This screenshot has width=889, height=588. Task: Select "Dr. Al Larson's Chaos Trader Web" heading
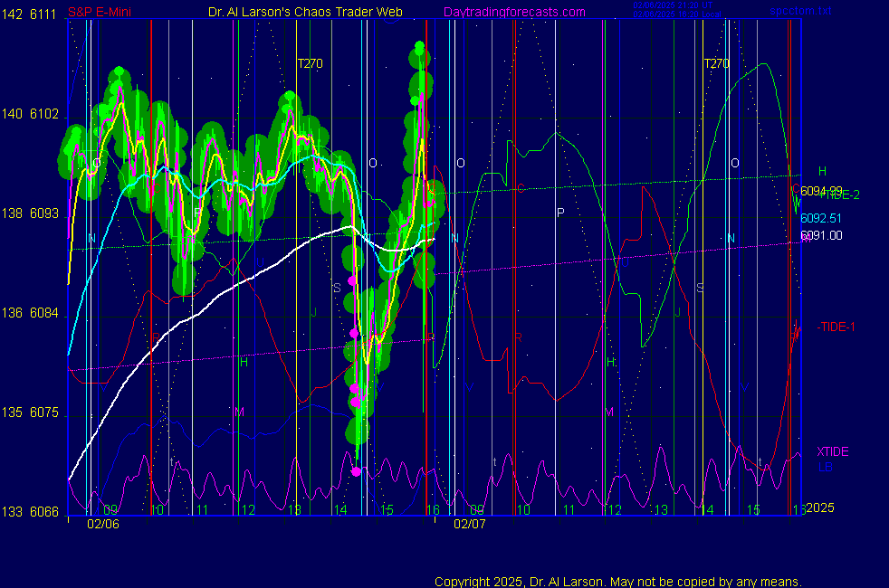tap(306, 12)
